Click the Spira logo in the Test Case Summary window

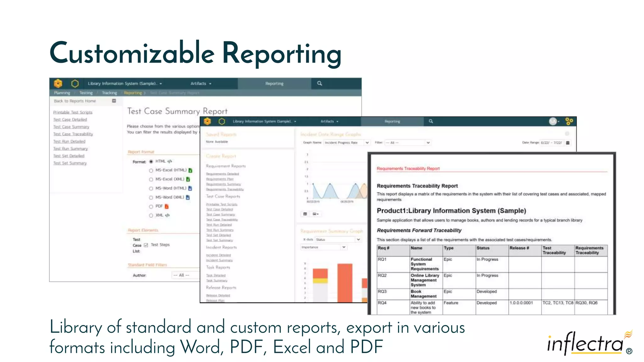pyautogui.click(x=58, y=84)
